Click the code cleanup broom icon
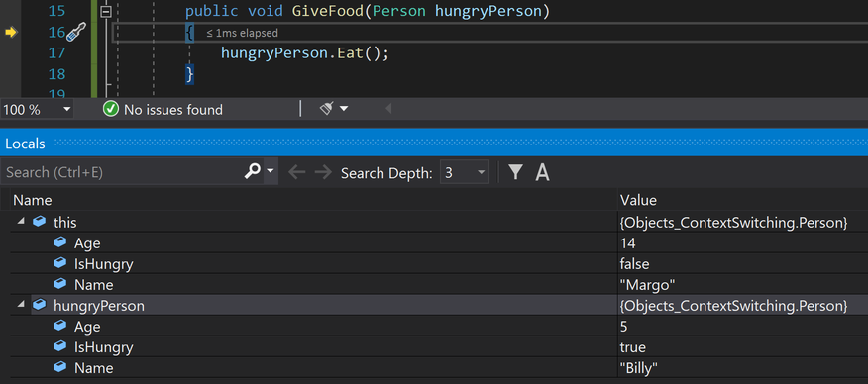Viewport: 868px width, 384px height. [x=327, y=109]
